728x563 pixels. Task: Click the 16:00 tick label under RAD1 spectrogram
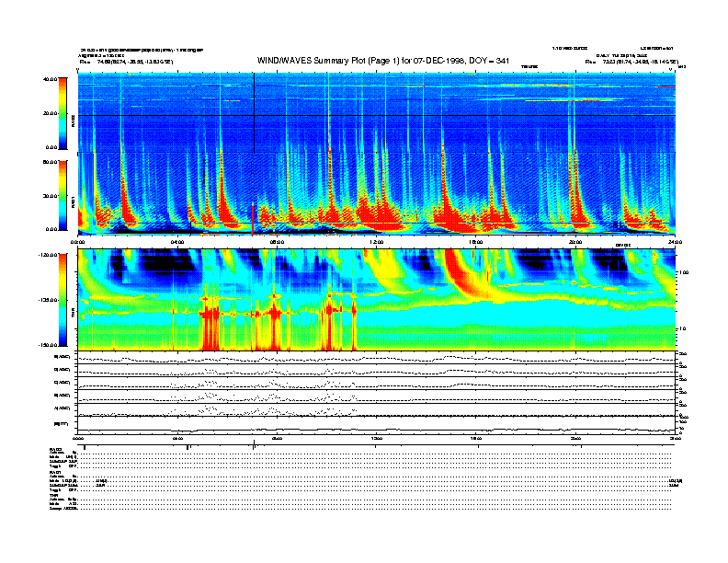[x=476, y=242]
